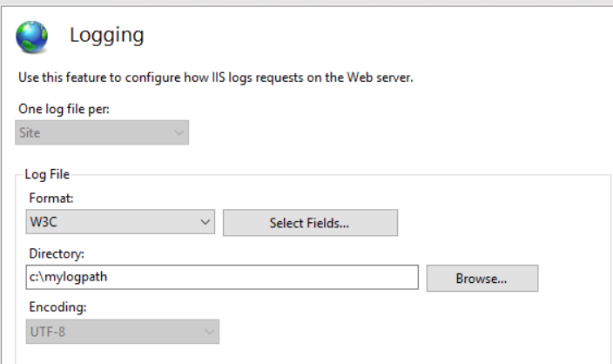Screen dimensions: 613x364
Task: Click the chevron arrow on the Site dropdown
Action: [x=179, y=133]
